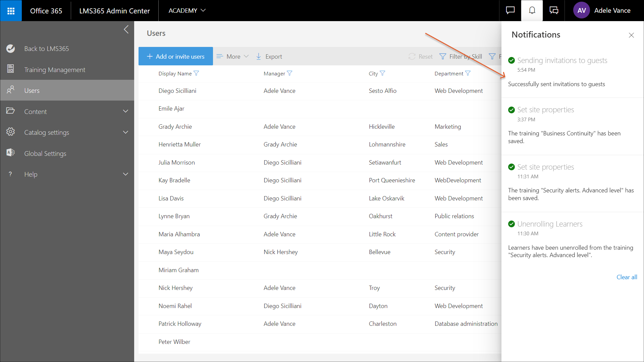Image resolution: width=644 pixels, height=362 pixels.
Task: Select the Henrietta Muller user row
Action: pos(180,144)
